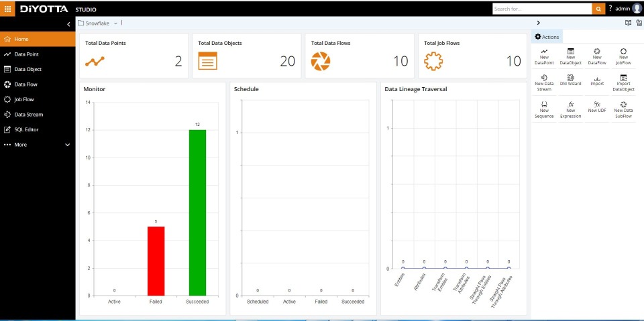
Task: Click the STUDIO label in header
Action: (x=86, y=9)
